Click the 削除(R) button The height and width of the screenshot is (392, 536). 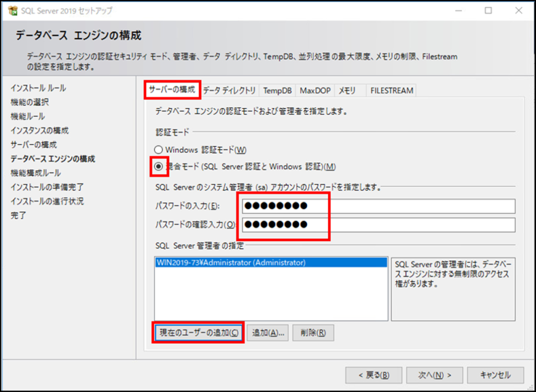tap(313, 333)
